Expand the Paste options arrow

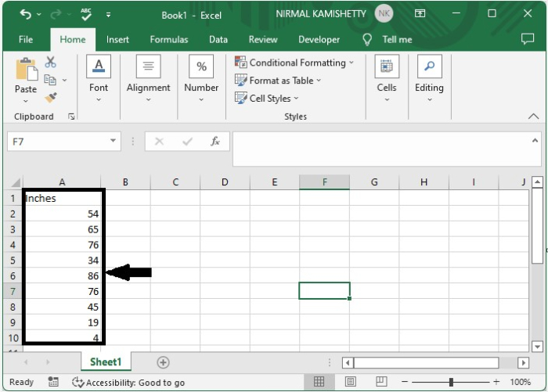pos(26,101)
